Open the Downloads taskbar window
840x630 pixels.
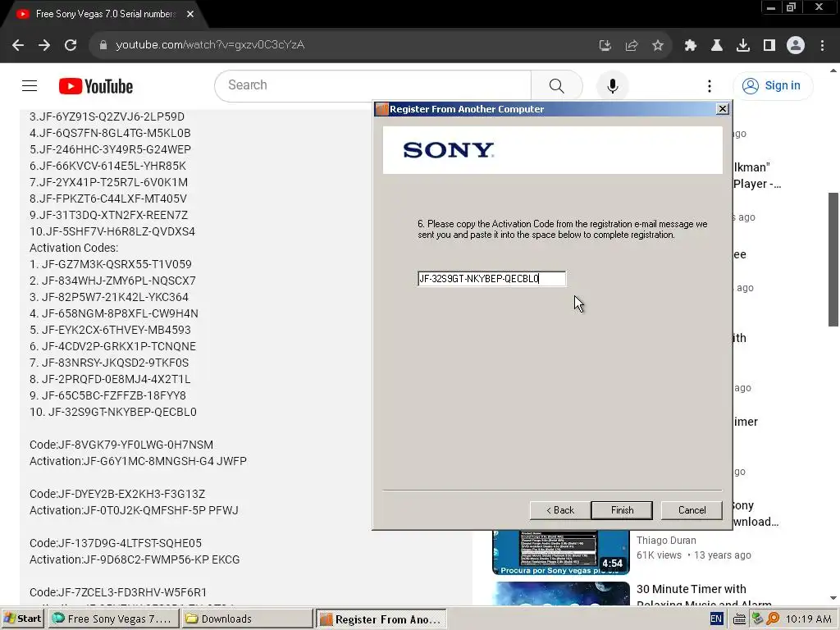247,619
